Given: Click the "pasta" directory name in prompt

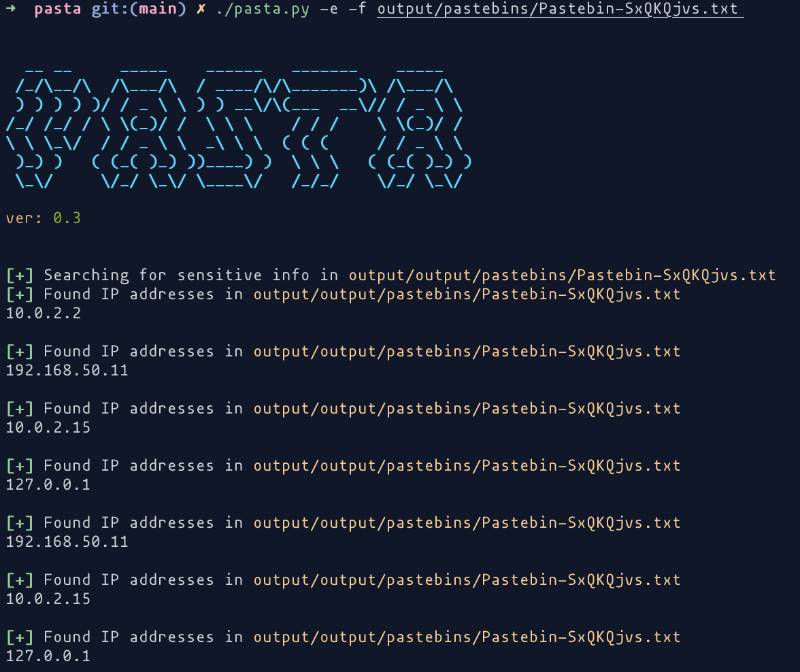Looking at the screenshot, I should coord(58,9).
